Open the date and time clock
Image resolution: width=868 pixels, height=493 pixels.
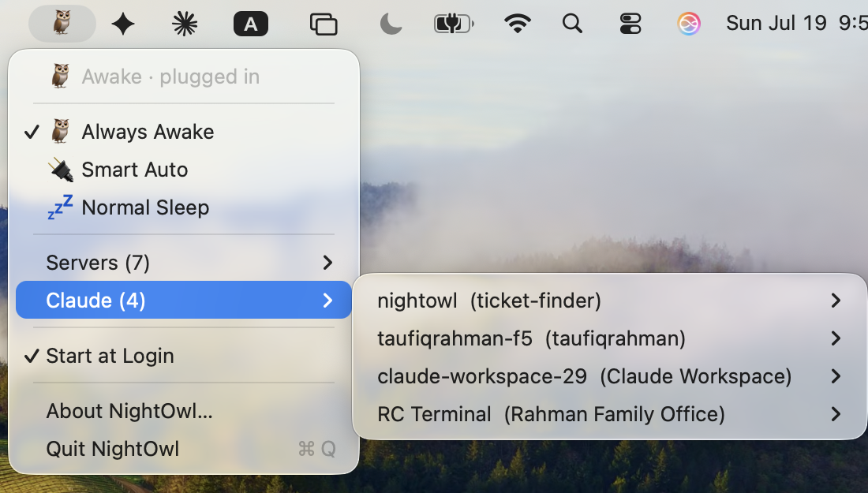click(797, 23)
